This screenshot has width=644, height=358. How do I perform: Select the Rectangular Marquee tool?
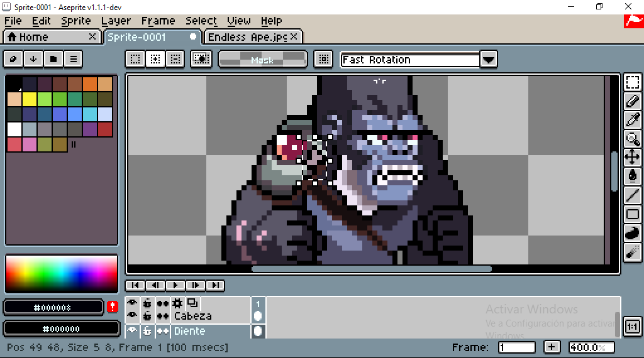(633, 82)
